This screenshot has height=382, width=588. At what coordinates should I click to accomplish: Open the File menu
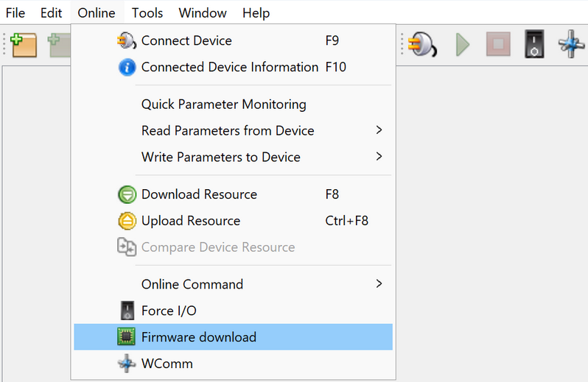[15, 13]
